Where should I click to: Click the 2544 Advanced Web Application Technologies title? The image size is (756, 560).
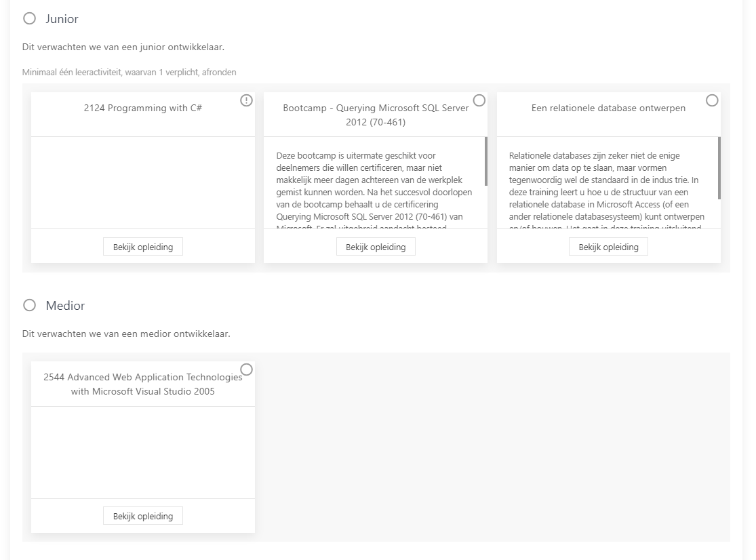(x=143, y=384)
